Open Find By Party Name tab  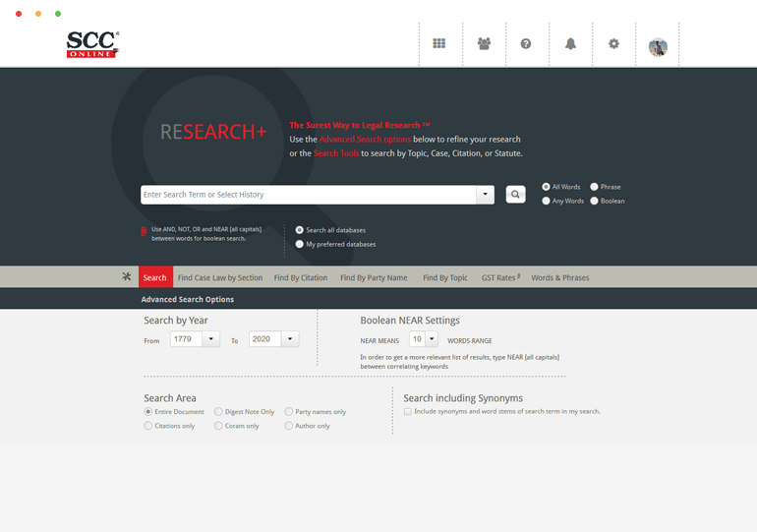(374, 277)
